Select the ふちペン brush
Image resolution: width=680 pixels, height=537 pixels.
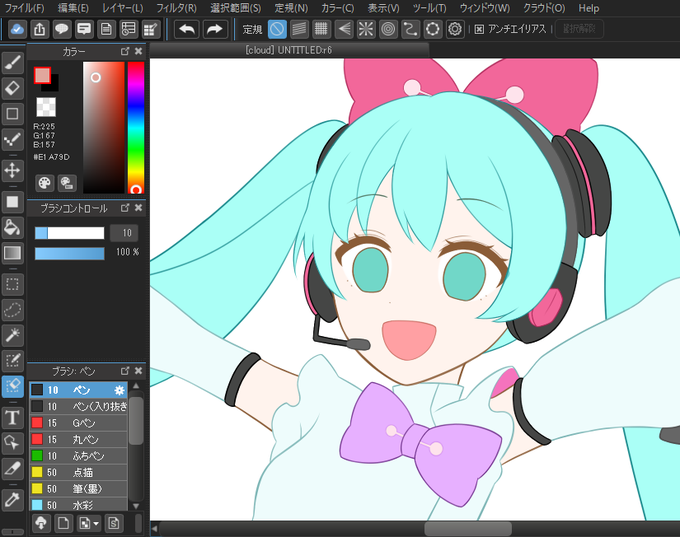tap(78, 456)
